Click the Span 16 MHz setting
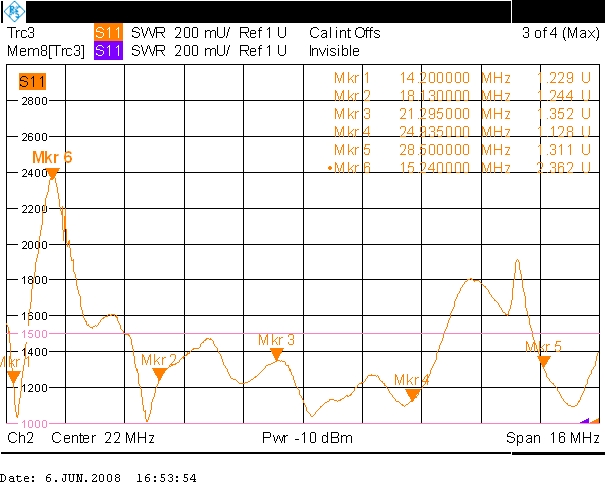 [x=554, y=438]
